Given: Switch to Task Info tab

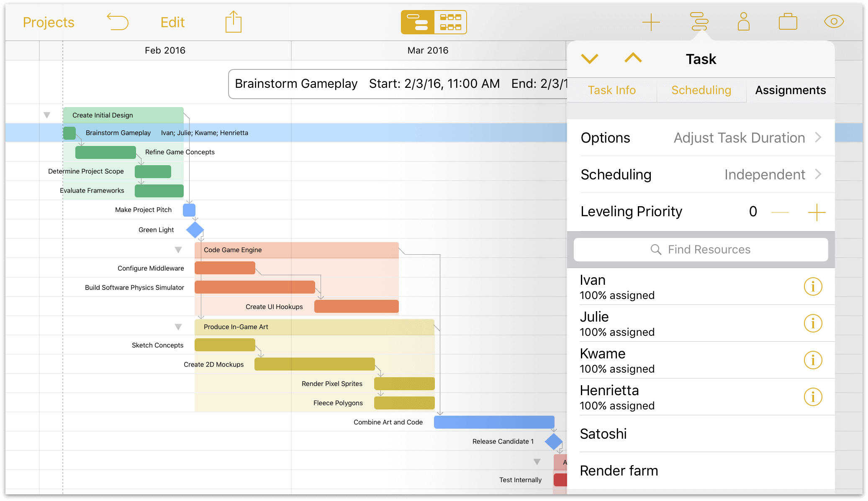Looking at the screenshot, I should coord(611,90).
